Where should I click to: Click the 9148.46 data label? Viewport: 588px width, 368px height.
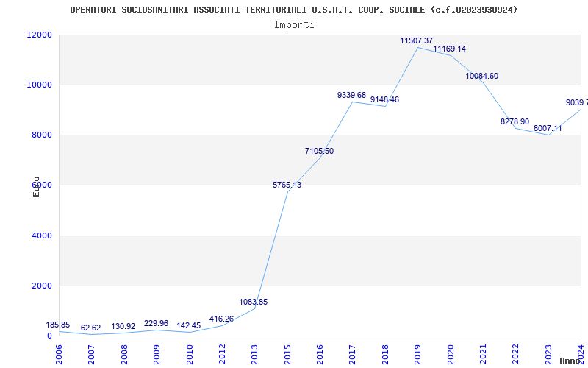[x=384, y=99]
